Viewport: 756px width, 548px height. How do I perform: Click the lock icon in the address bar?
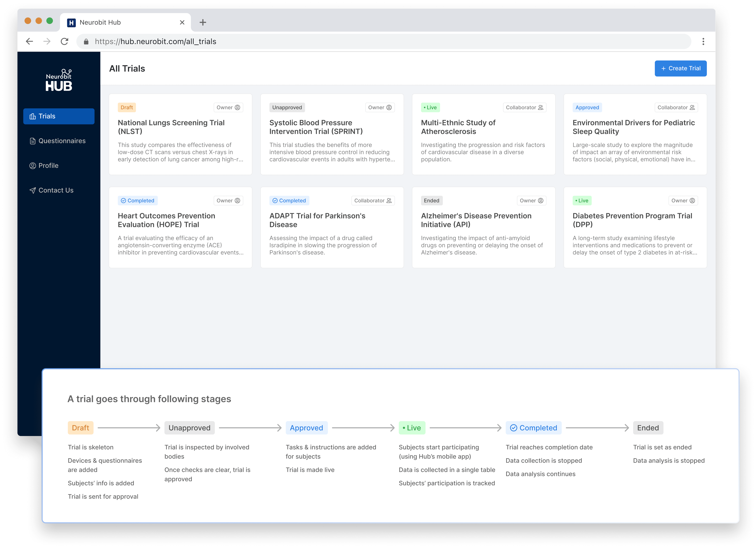[x=86, y=42]
